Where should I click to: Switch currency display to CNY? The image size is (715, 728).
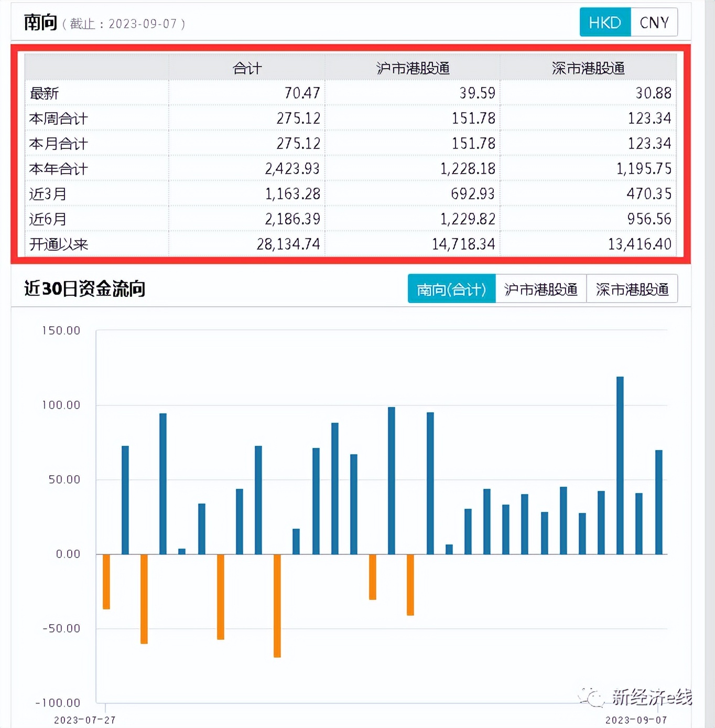tap(654, 22)
